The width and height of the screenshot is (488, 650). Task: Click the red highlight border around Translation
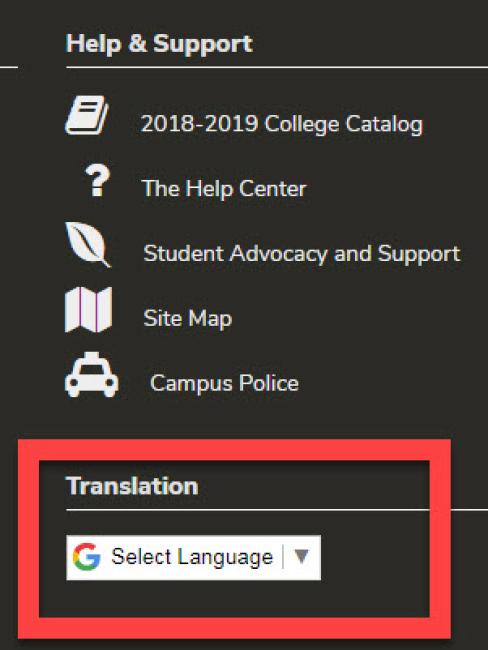pos(234,449)
